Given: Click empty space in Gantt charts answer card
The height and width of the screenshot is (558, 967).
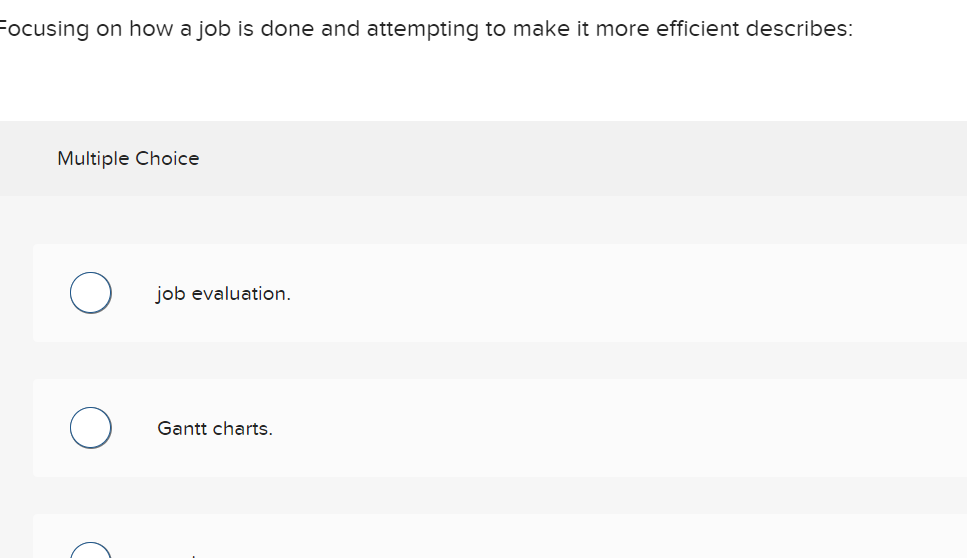Looking at the screenshot, I should click(600, 428).
